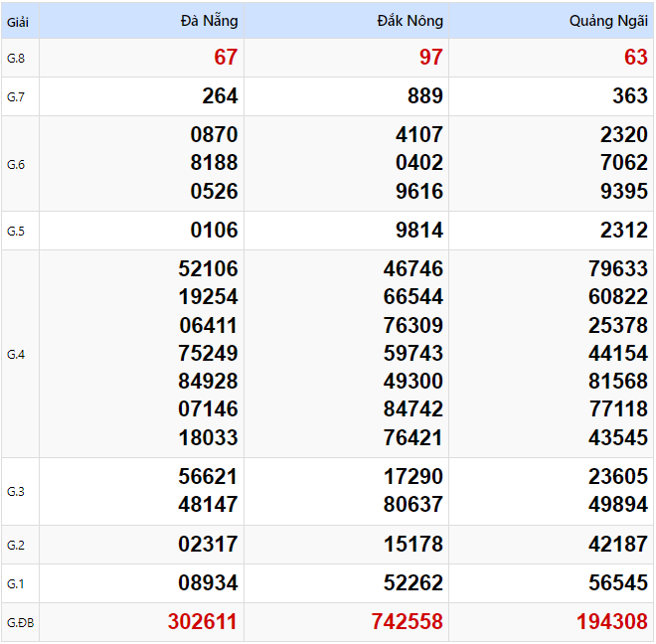This screenshot has height=644, width=656.
Task: Select the G.4 number 59743
Action: coord(413,353)
